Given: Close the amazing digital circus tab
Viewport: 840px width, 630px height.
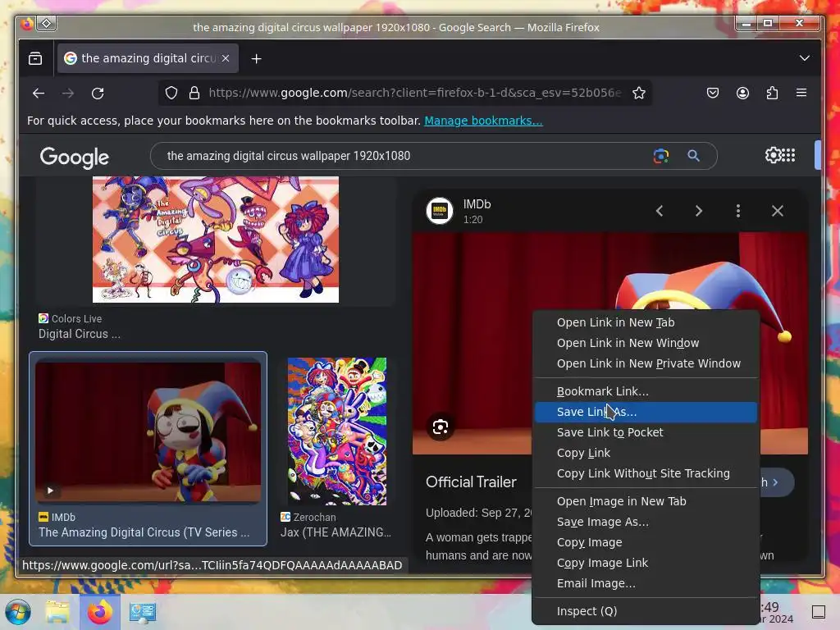Looking at the screenshot, I should (226, 58).
